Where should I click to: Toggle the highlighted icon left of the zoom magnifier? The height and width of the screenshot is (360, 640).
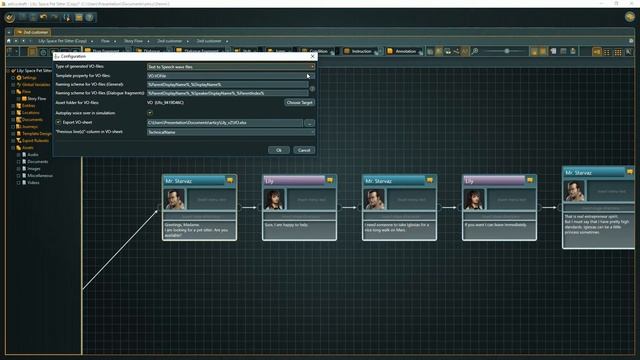pos(464,51)
